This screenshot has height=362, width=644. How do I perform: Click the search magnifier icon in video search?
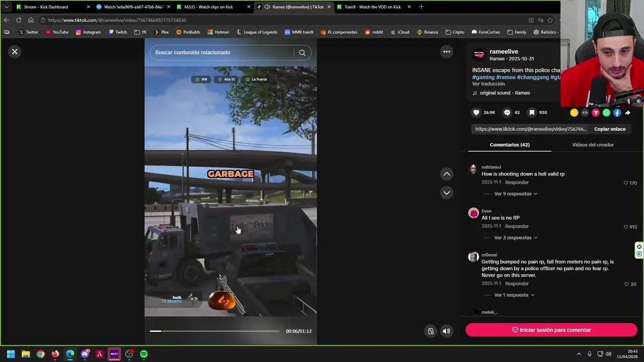point(302,52)
